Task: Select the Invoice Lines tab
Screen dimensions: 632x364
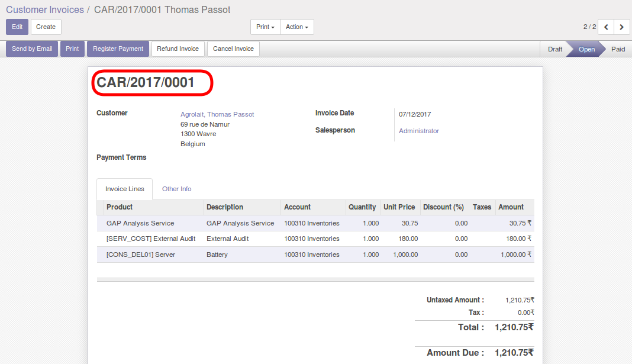Action: click(124, 189)
